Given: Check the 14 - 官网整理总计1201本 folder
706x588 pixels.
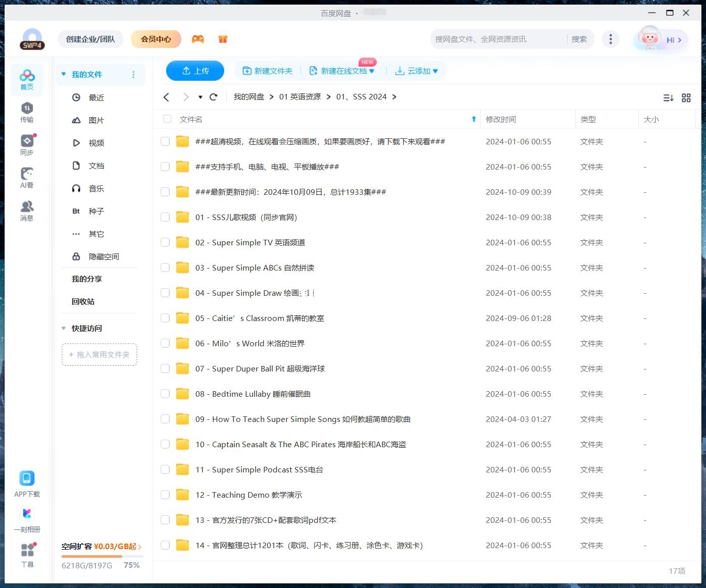Looking at the screenshot, I should click(165, 545).
